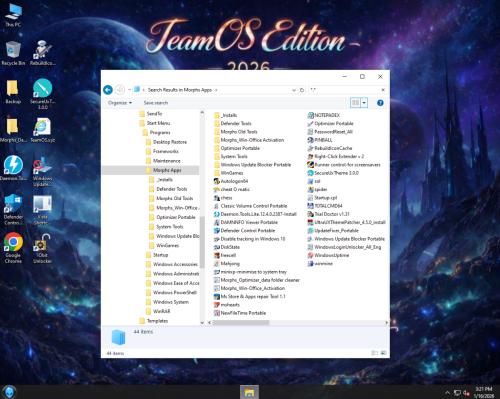
Task: Select Programs folder in tree
Action: [x=156, y=132]
